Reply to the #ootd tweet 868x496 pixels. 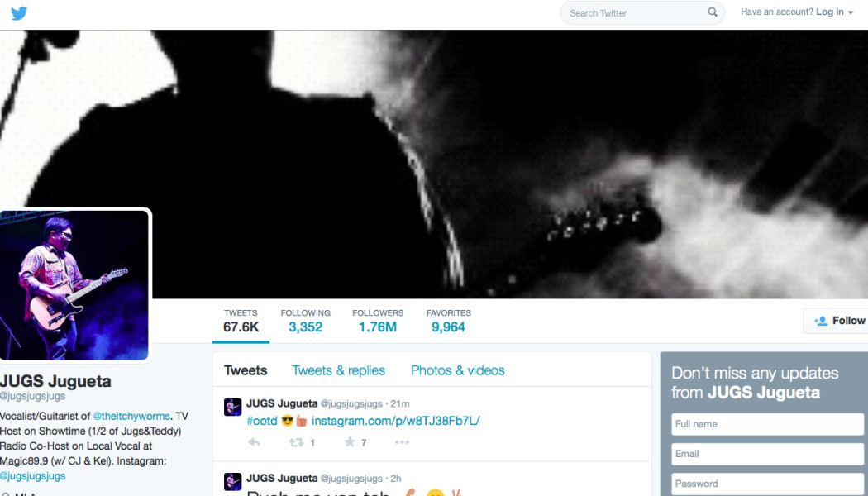click(254, 442)
